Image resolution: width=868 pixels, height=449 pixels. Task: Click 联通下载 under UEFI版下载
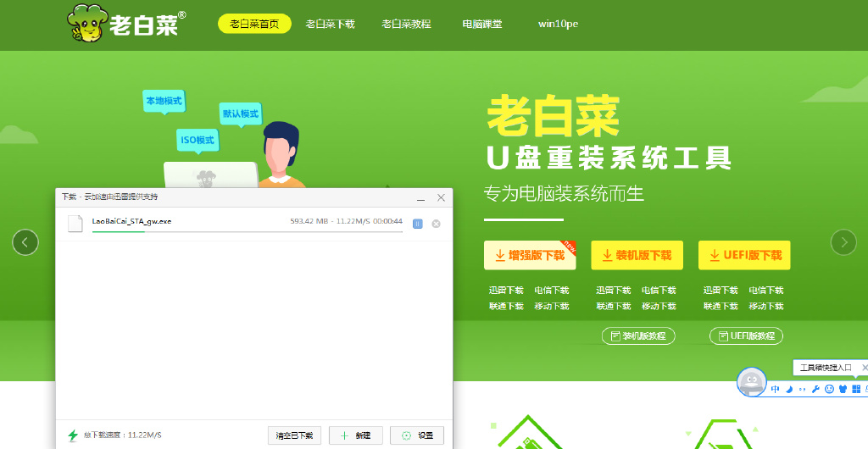[x=721, y=307]
